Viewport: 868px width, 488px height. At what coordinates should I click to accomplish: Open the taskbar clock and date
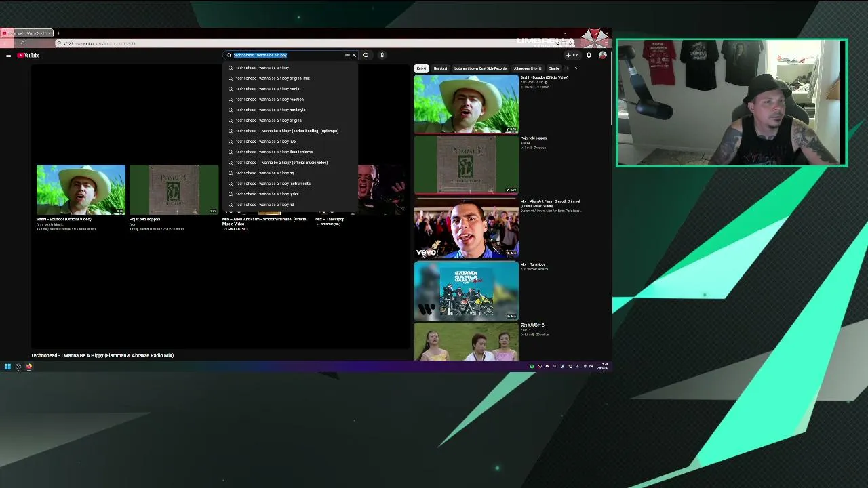[603, 367]
